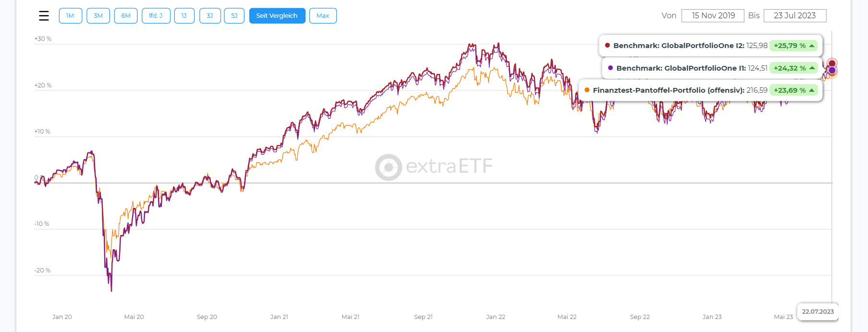Choose the 3J time period
The width and height of the screenshot is (868, 332).
click(209, 16)
